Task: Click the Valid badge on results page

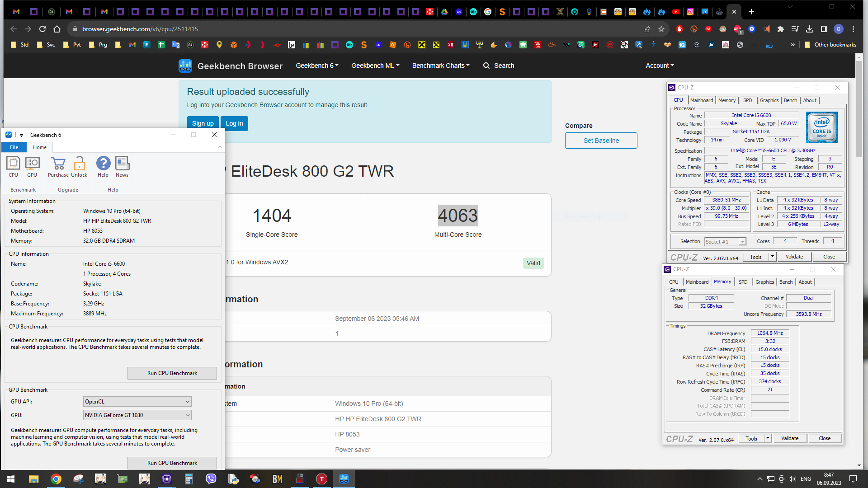Action: point(533,263)
